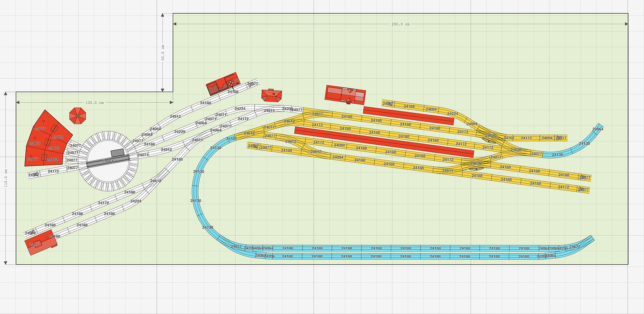Click buffer stop 24977 beside the wheel building

coord(252,84)
